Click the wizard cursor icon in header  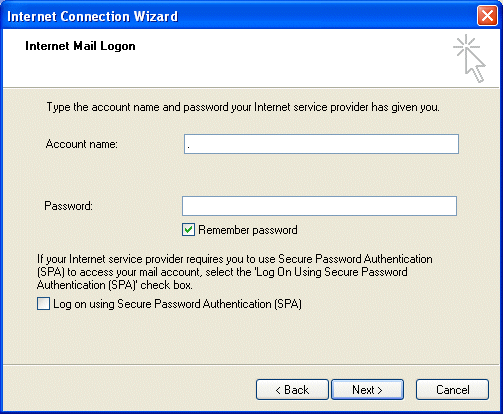coord(469,59)
